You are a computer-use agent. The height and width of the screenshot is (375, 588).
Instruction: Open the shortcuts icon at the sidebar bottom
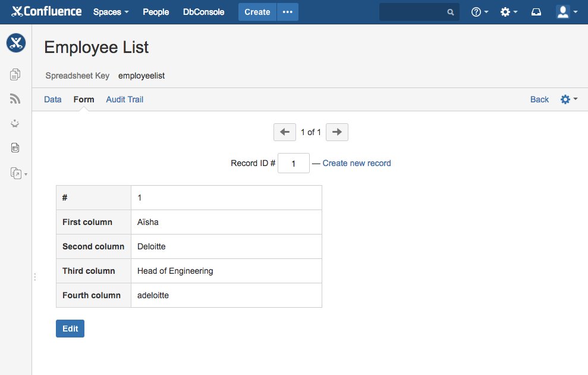tap(15, 173)
